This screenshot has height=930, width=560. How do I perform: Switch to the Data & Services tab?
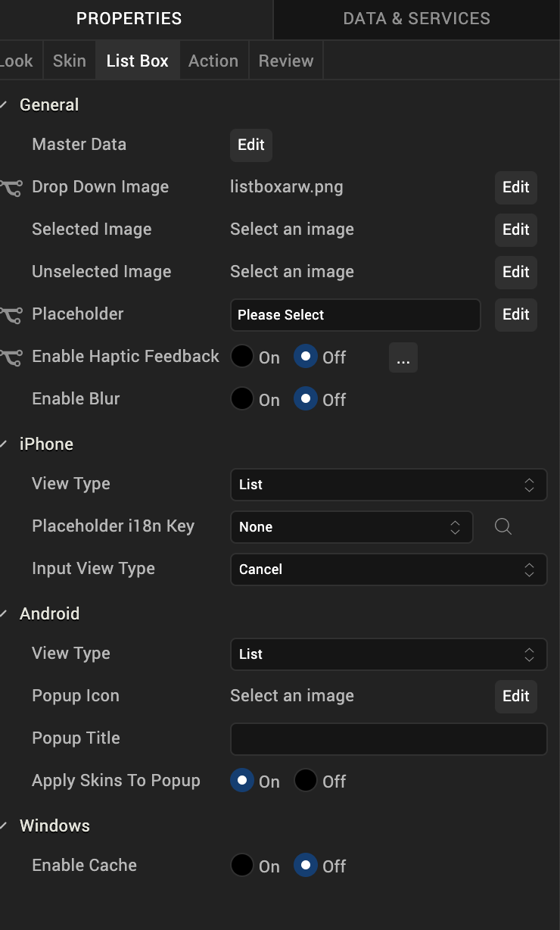(416, 19)
